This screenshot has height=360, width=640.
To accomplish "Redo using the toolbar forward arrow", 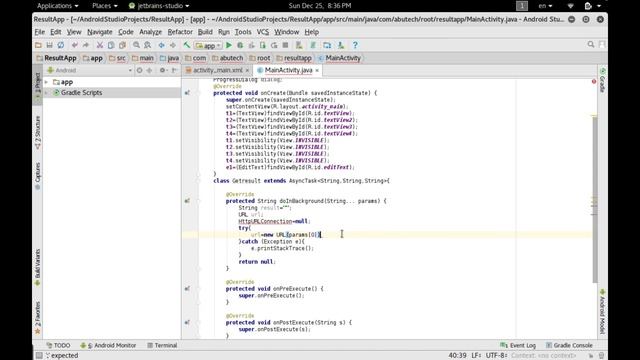I will pyautogui.click(x=86, y=45).
